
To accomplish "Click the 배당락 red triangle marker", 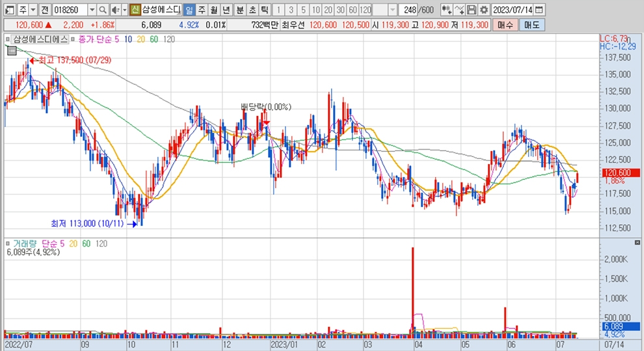I will 266,122.
